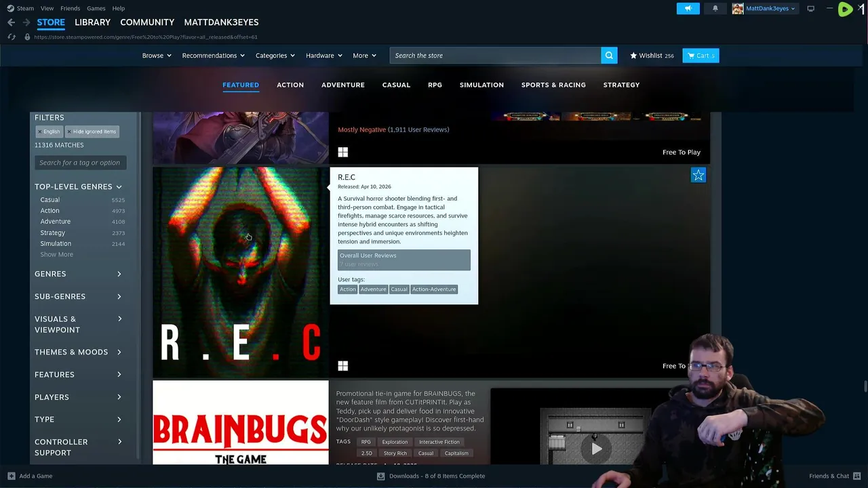The image size is (868, 488).
Task: Open the Games menu
Action: tap(96, 8)
